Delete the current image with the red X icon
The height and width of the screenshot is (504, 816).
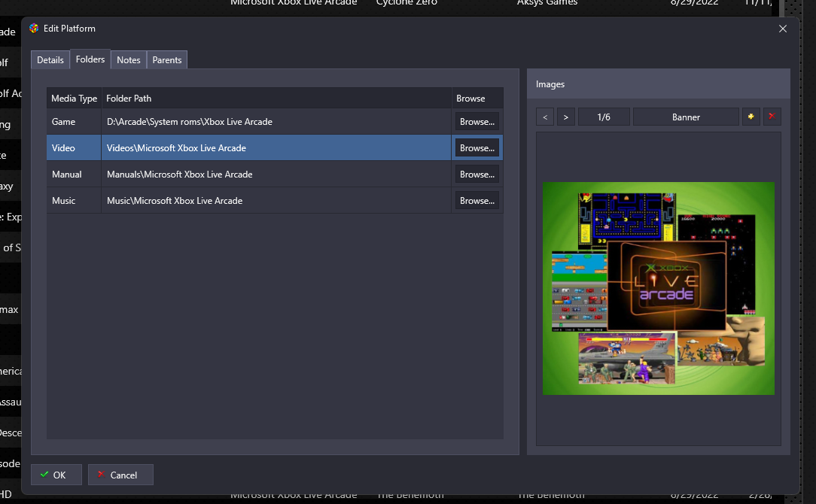772,117
